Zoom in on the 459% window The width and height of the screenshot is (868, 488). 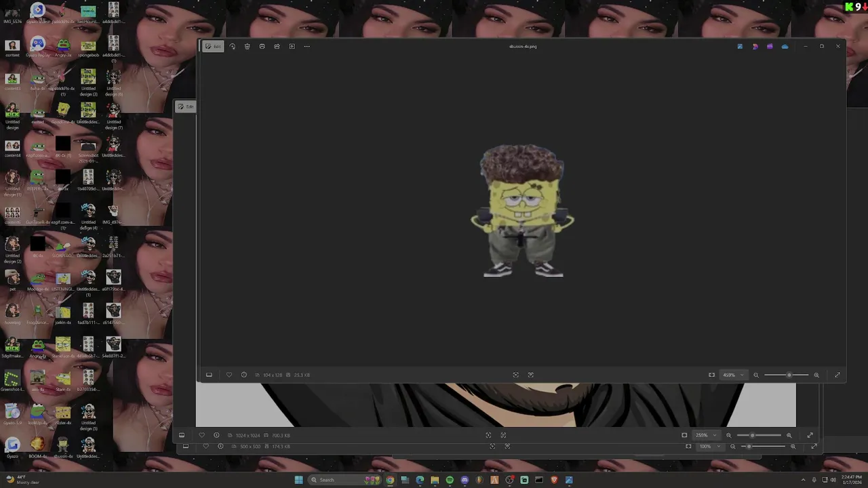point(816,375)
